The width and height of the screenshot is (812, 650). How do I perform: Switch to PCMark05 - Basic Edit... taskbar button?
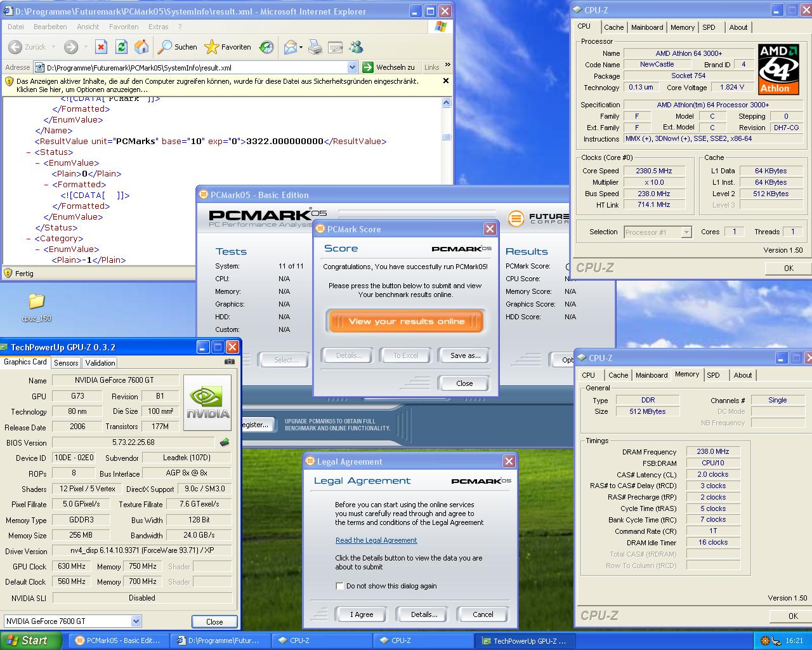click(118, 640)
